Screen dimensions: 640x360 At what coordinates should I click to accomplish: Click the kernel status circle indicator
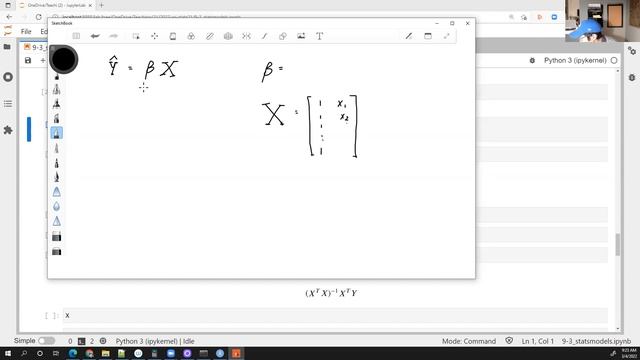(614, 60)
